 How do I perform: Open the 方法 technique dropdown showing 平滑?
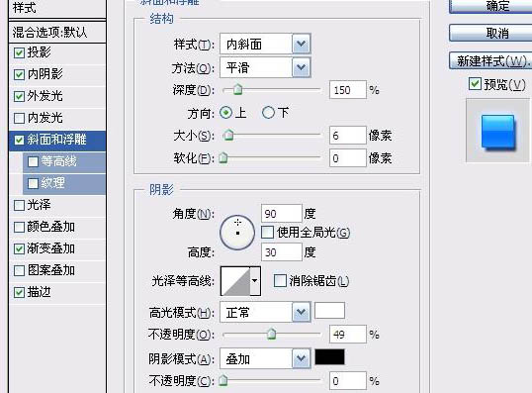[265, 68]
